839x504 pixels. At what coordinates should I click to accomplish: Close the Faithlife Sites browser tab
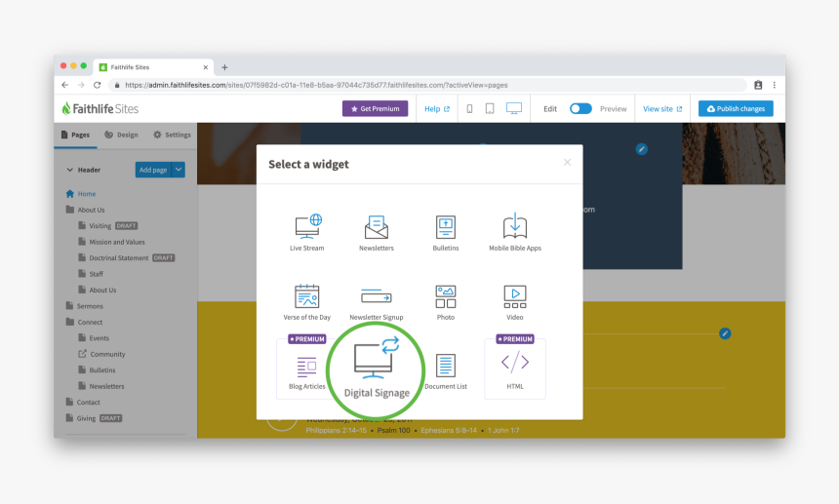206,67
